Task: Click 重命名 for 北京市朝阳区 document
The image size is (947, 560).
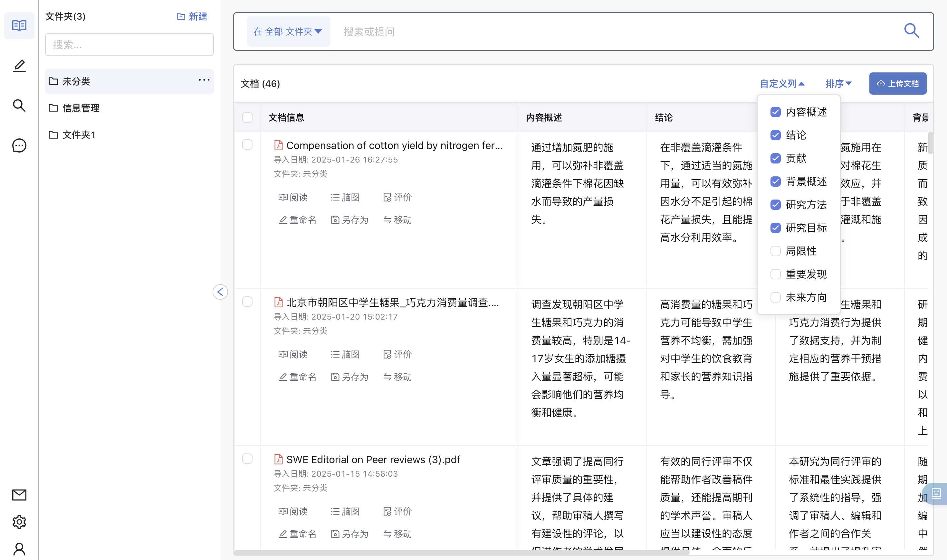Action: click(x=298, y=377)
